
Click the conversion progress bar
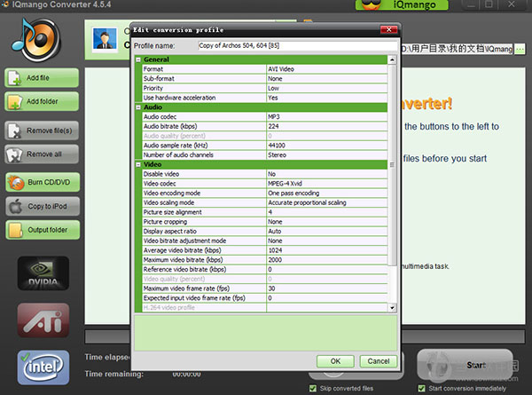[x=304, y=337]
